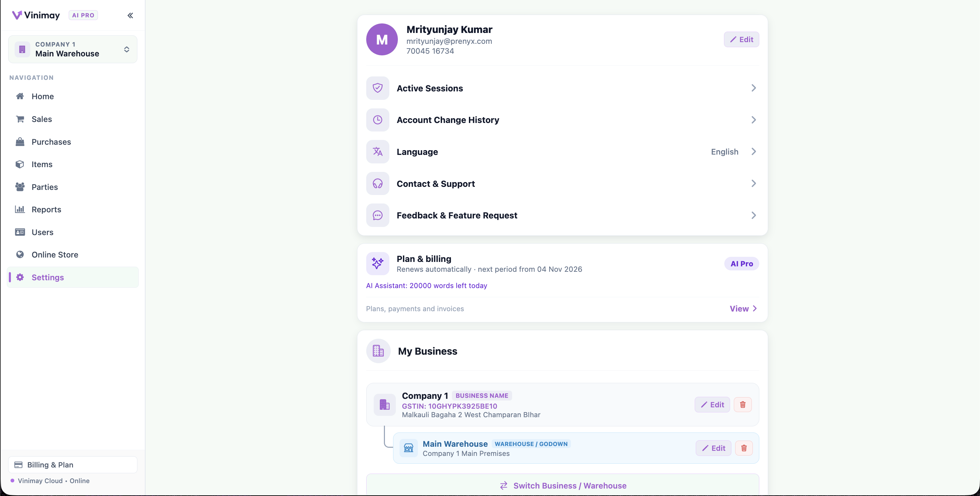Click the Parties people icon
The image size is (980, 496).
click(x=20, y=187)
